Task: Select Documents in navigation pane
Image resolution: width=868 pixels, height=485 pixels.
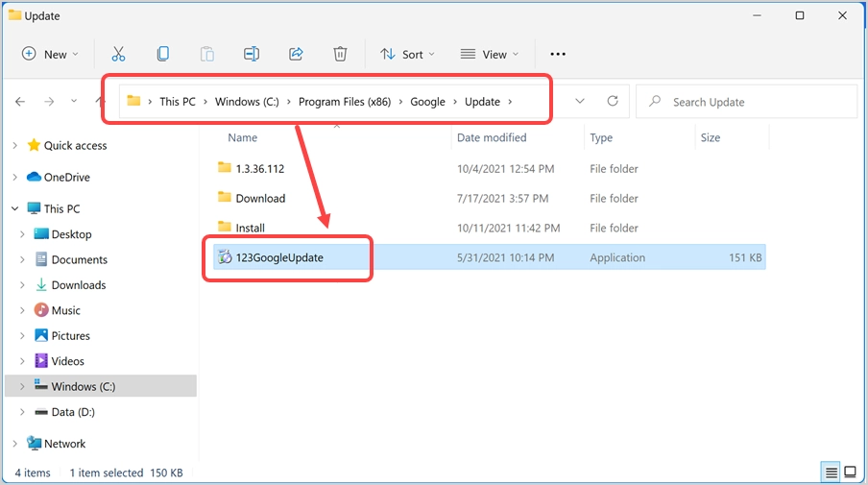Action: pyautogui.click(x=79, y=259)
